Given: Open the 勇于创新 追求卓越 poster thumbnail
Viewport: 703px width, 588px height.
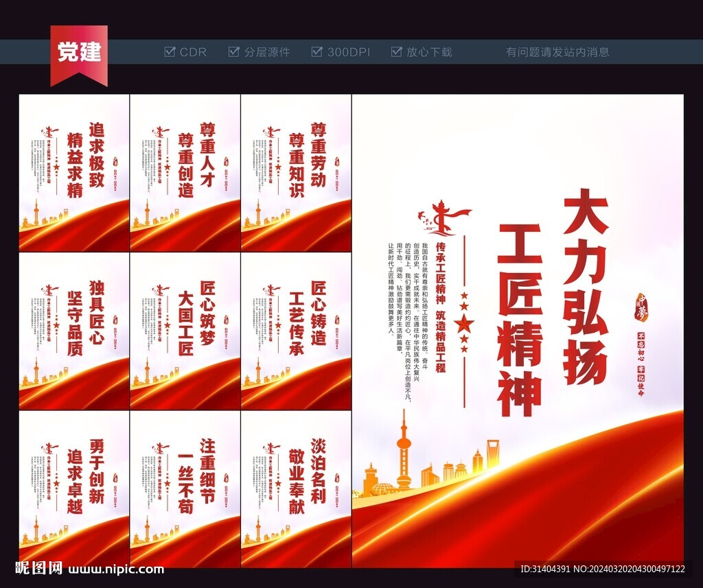Looking at the screenshot, I should tap(74, 489).
